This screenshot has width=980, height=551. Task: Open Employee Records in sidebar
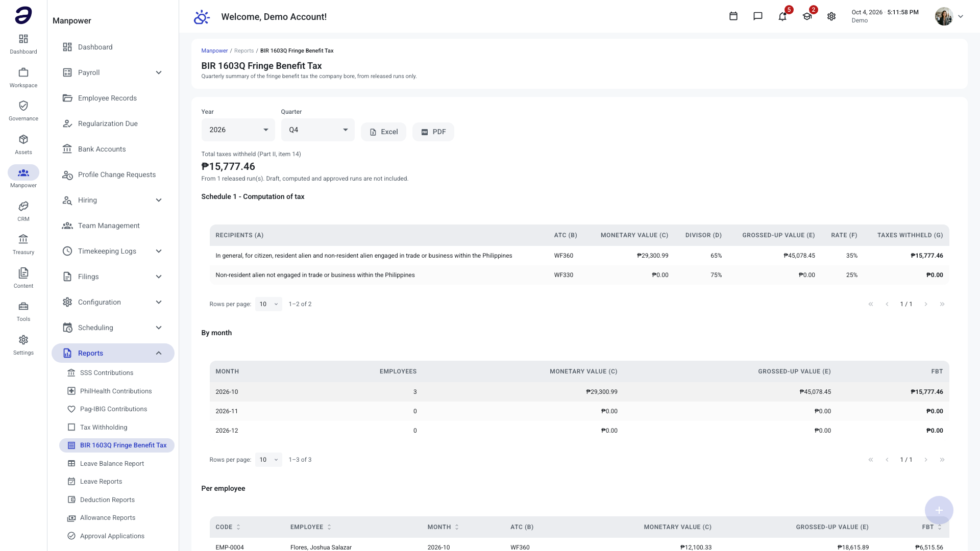[x=113, y=98]
